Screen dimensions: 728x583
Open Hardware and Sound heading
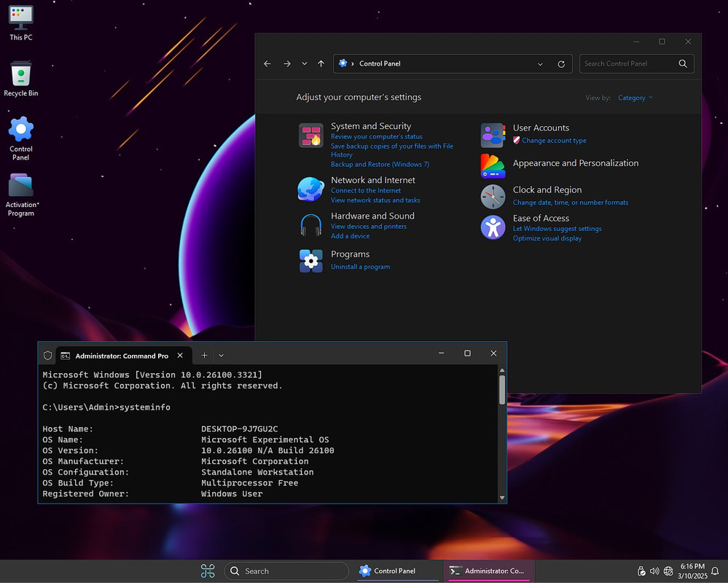[x=372, y=216]
